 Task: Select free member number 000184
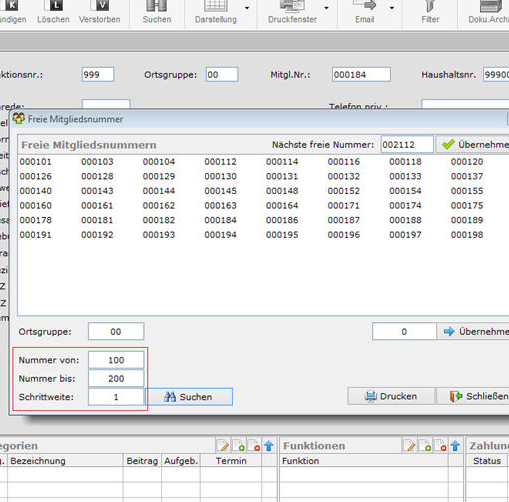coord(220,220)
